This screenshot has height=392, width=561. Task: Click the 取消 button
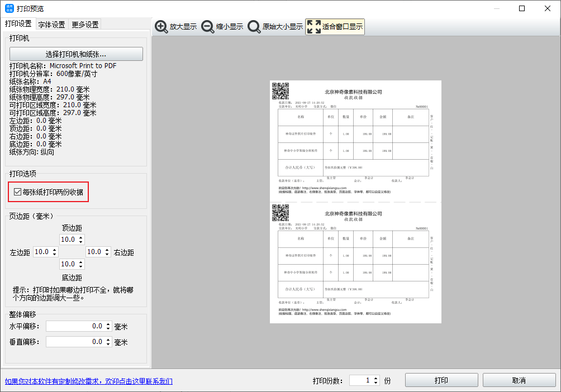coord(519,380)
